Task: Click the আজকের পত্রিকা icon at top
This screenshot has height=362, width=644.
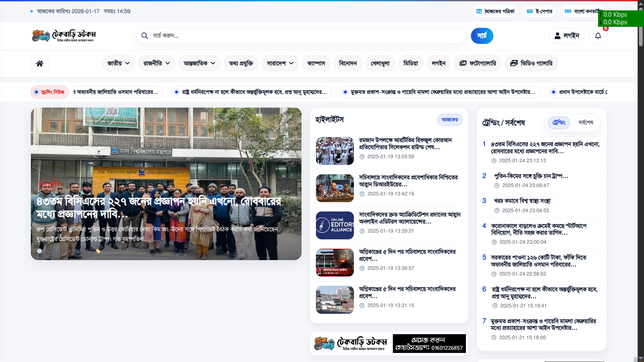Action: (x=479, y=11)
